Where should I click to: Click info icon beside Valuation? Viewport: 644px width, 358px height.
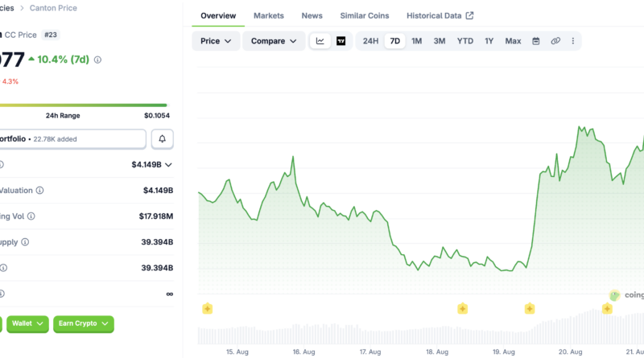[x=39, y=191]
